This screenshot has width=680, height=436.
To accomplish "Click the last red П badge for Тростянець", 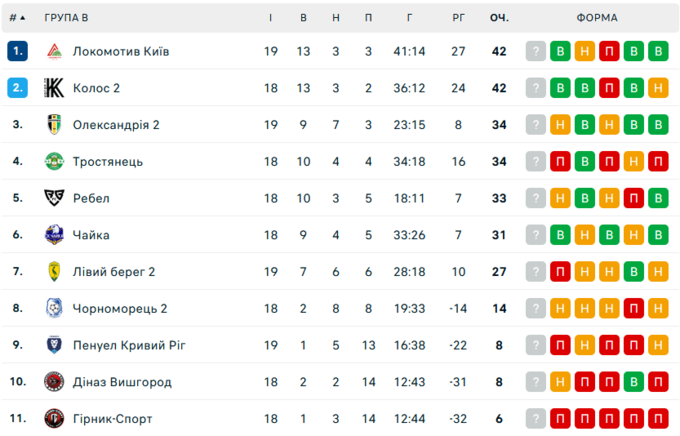I will [657, 161].
